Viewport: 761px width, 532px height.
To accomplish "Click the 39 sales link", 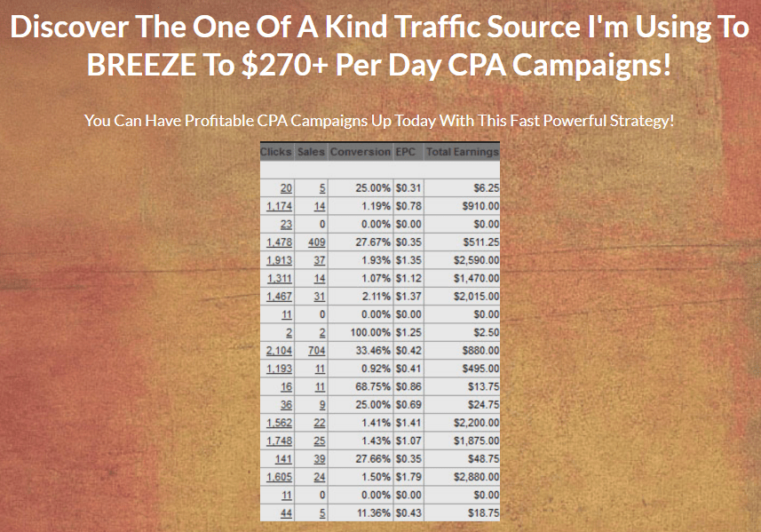I will (x=320, y=459).
